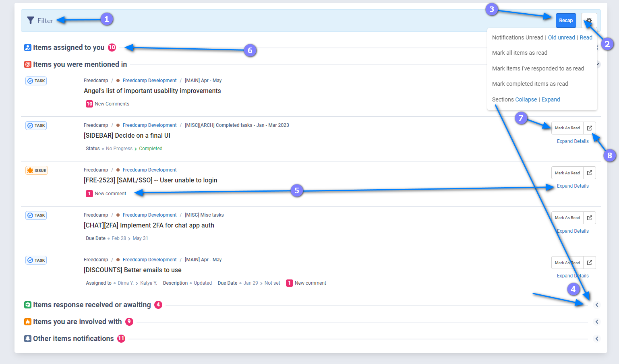Expand Other items notifications section chevron
The image size is (619, 364).
click(597, 339)
